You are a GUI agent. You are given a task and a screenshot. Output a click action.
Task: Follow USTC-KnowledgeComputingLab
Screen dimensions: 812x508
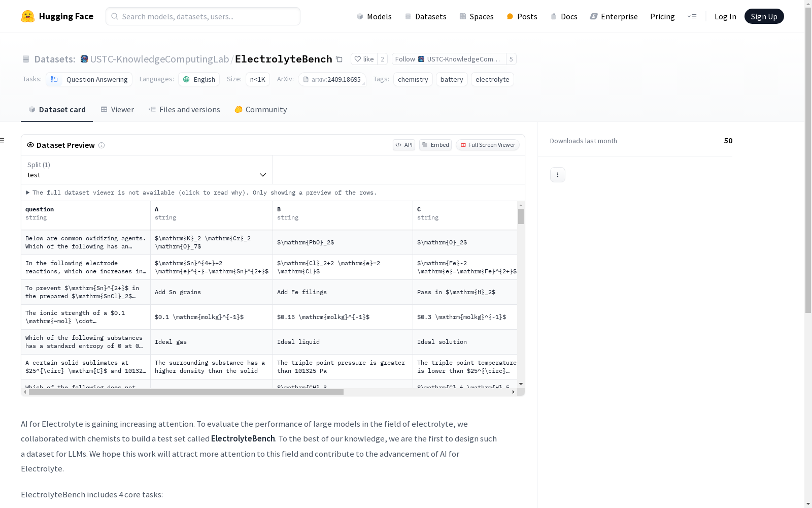click(x=449, y=59)
